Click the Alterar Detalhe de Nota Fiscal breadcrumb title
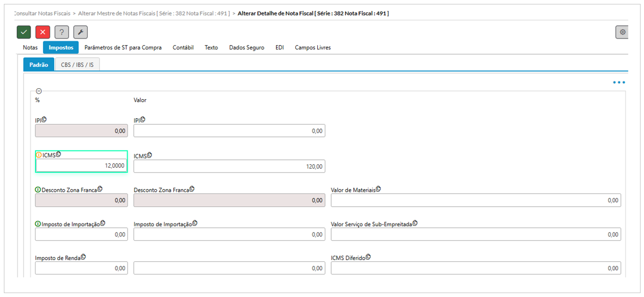 313,14
